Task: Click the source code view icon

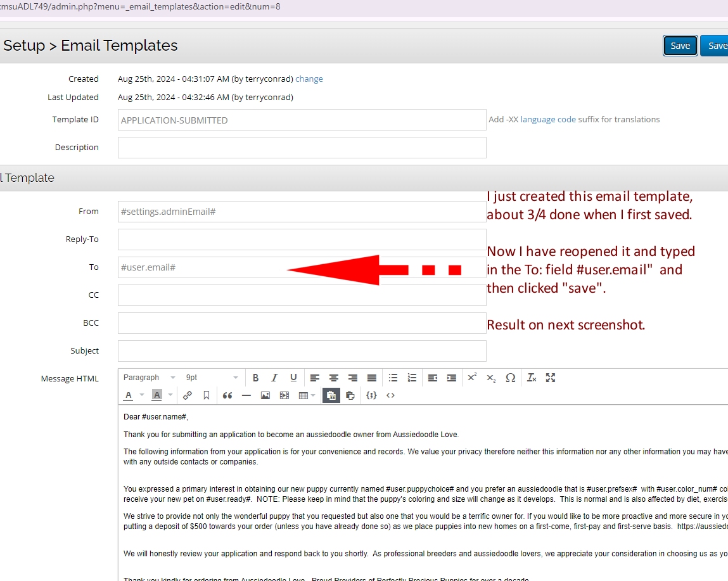Action: click(x=390, y=395)
